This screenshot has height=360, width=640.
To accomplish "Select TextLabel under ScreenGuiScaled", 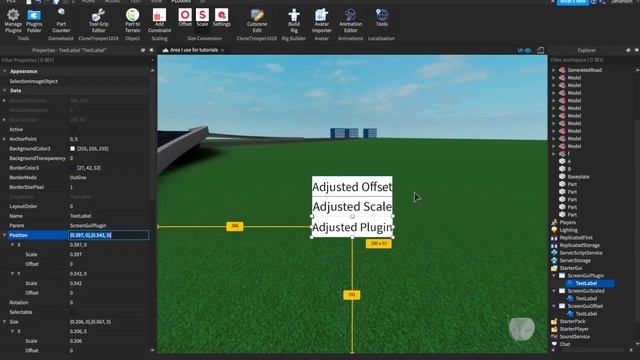I will 586,298.
